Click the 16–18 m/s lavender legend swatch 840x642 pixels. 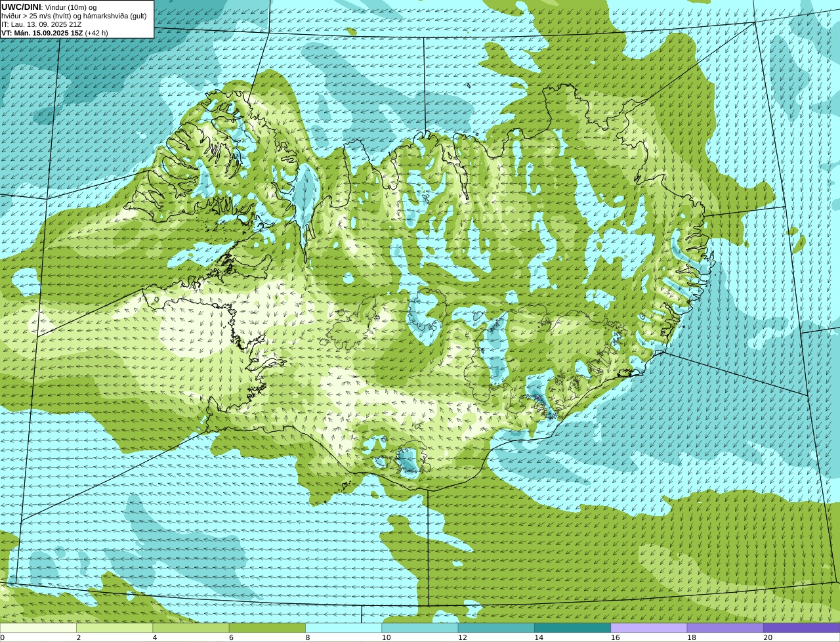click(x=649, y=628)
